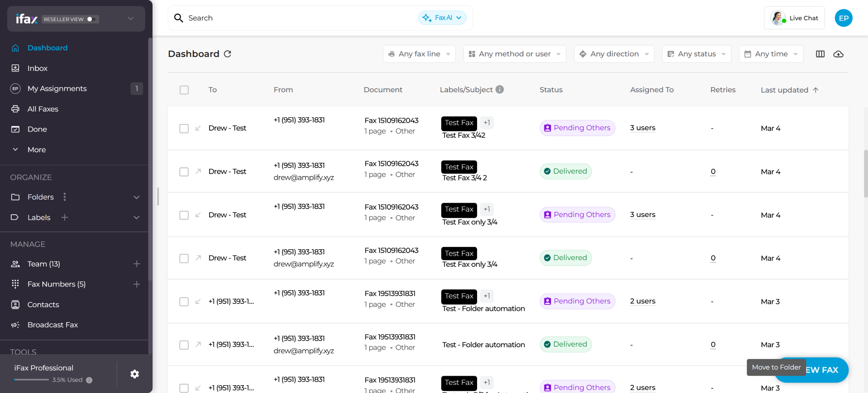Open the Live Chat button

794,18
